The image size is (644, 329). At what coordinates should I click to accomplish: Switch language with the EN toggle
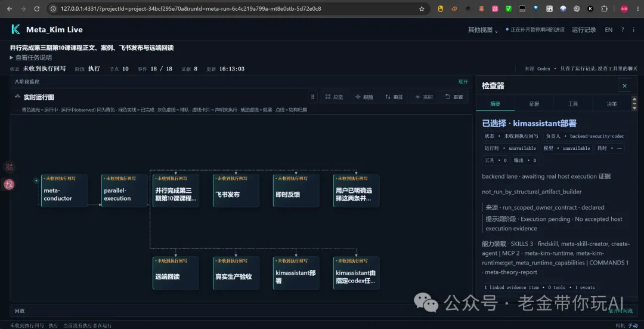(609, 30)
